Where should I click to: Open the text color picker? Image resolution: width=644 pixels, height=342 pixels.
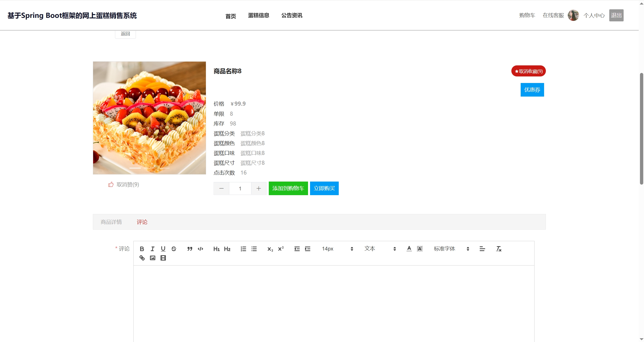tap(409, 249)
